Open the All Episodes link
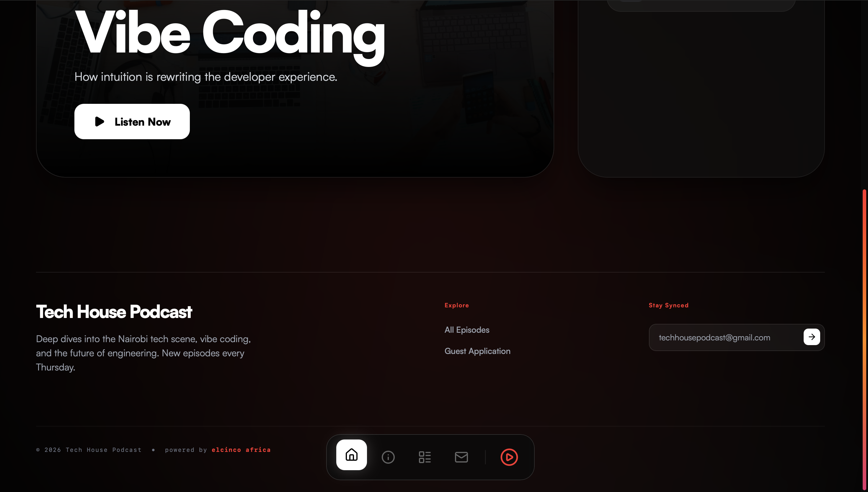The height and width of the screenshot is (492, 868). (467, 330)
